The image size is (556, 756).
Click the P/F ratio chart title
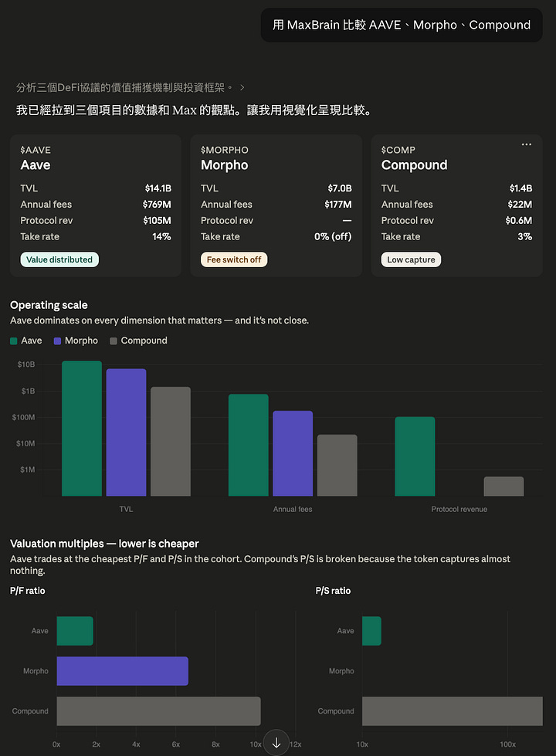pyautogui.click(x=28, y=591)
